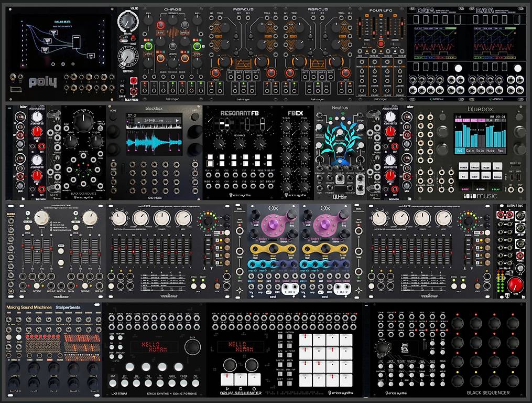Toggle the orange-ringed Steps button on Chaos
This screenshot has width=532, height=403.
(x=185, y=58)
